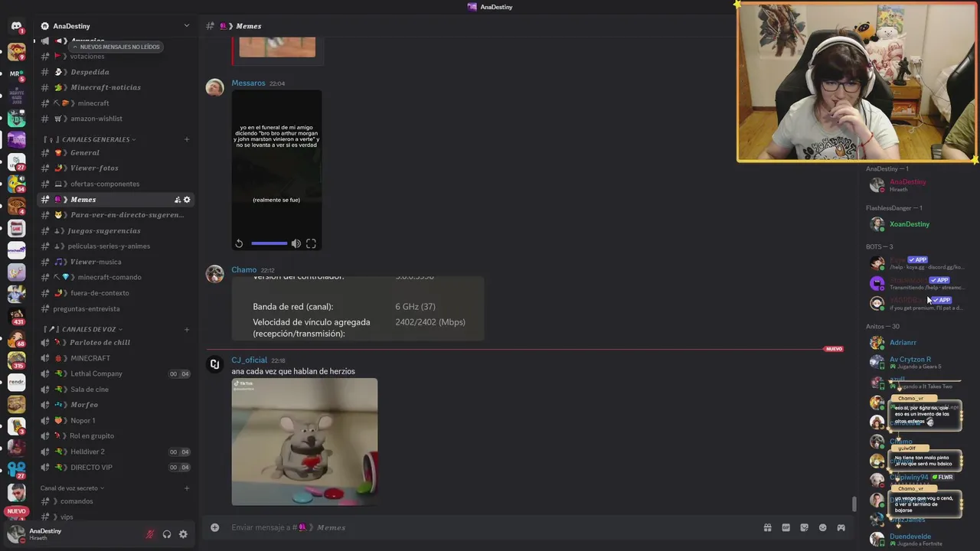Open the emoji picker
This screenshot has height=551, width=980.
click(823, 527)
